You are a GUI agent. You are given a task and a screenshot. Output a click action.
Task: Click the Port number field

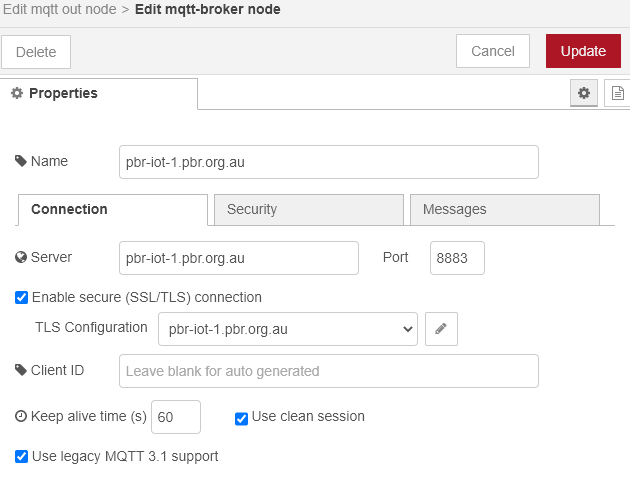click(x=457, y=258)
